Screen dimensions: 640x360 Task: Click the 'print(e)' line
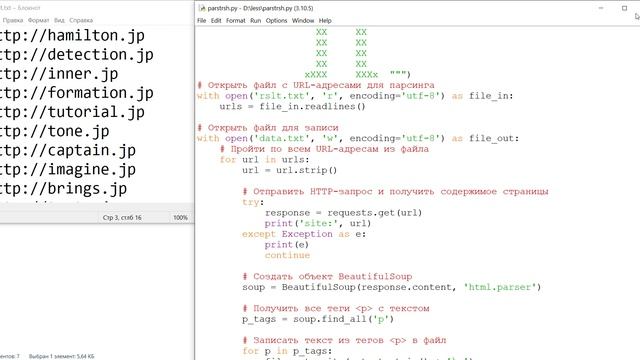coord(287,244)
